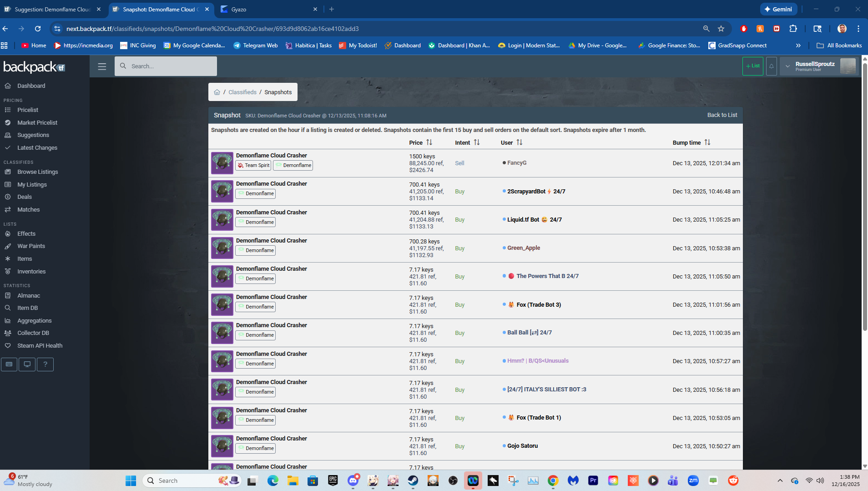Click the backpack.tf logo
868x491 pixels.
pos(34,67)
